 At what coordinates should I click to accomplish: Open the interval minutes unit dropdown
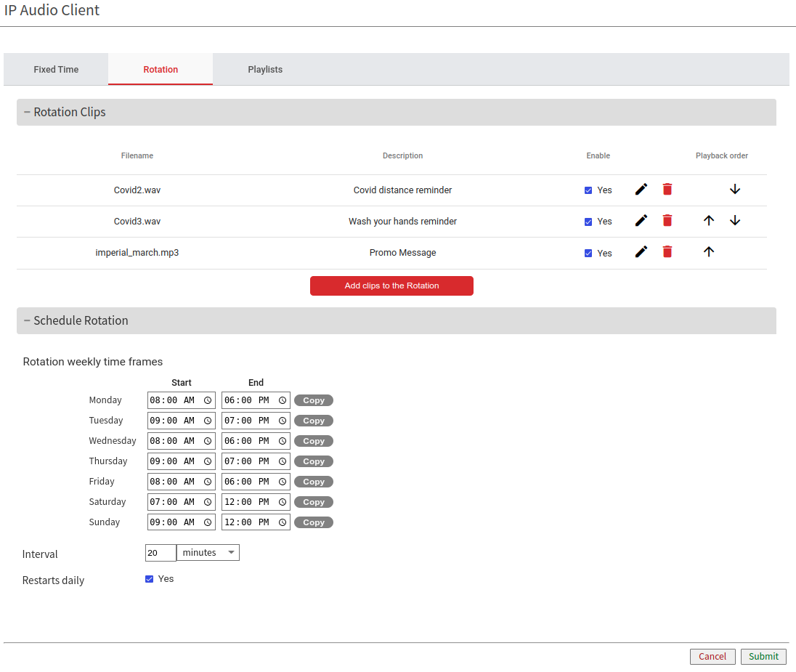[x=208, y=553]
